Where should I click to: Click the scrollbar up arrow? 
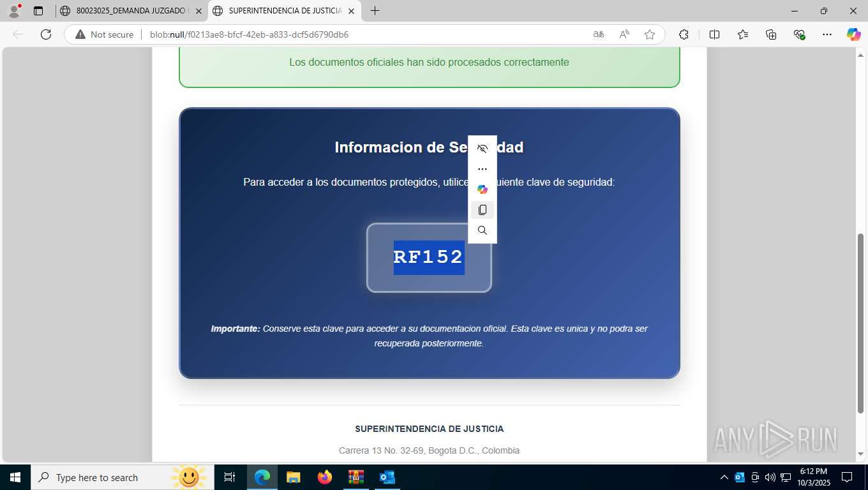(860, 55)
